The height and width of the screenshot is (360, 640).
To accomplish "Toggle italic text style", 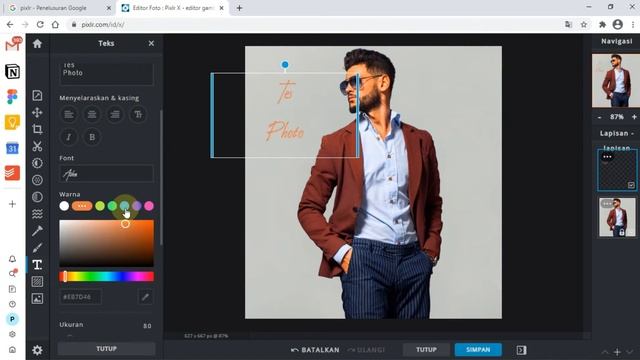I will [69, 137].
